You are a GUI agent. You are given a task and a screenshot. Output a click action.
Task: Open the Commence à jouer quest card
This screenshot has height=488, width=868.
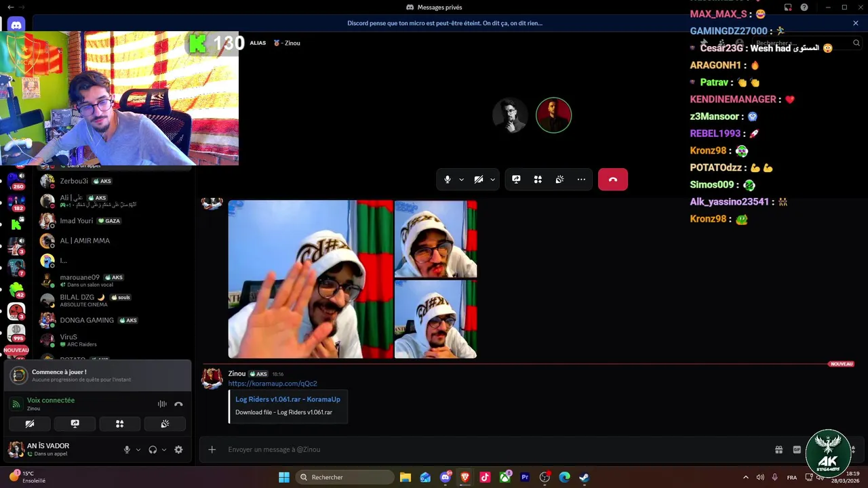coord(98,375)
